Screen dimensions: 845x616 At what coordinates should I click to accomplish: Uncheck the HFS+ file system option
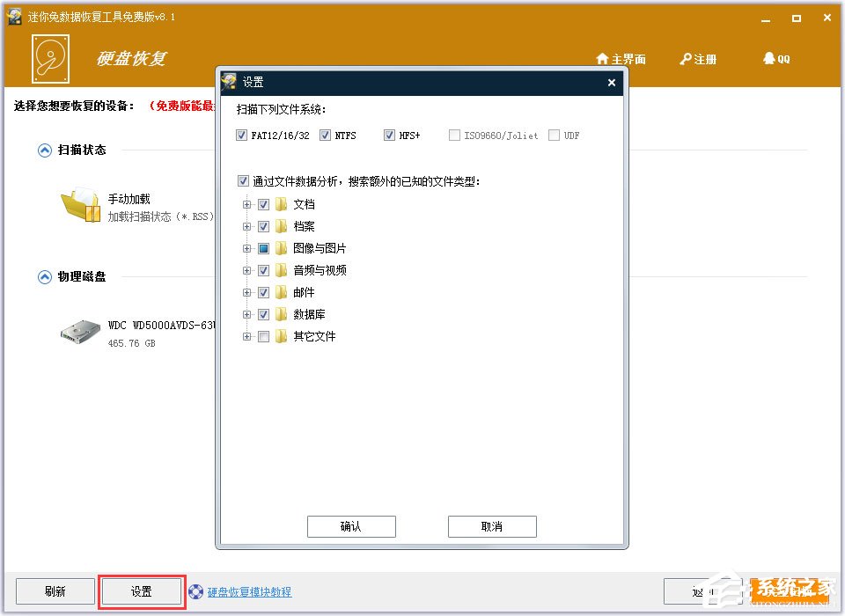click(x=389, y=135)
